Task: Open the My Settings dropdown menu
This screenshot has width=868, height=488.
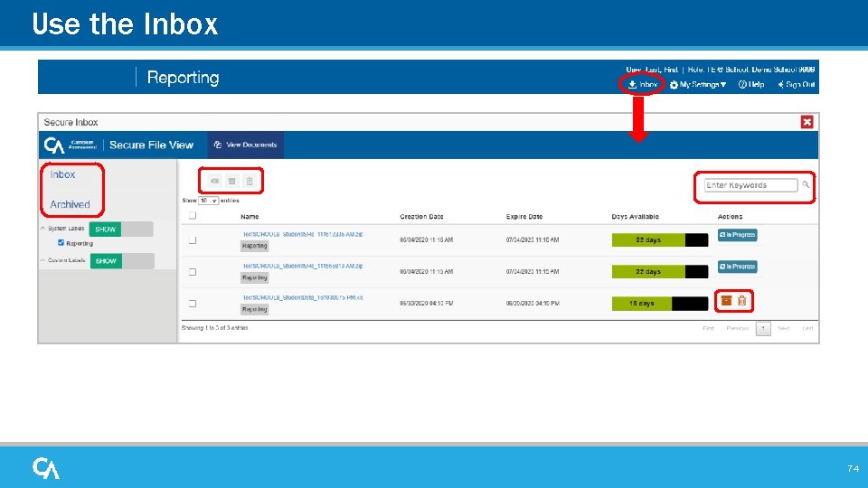Action: click(697, 85)
